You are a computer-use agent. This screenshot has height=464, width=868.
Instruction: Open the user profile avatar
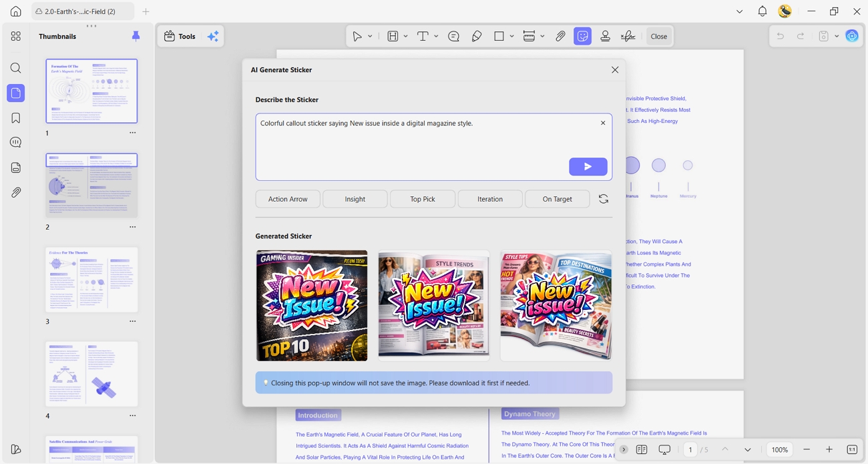[785, 11]
